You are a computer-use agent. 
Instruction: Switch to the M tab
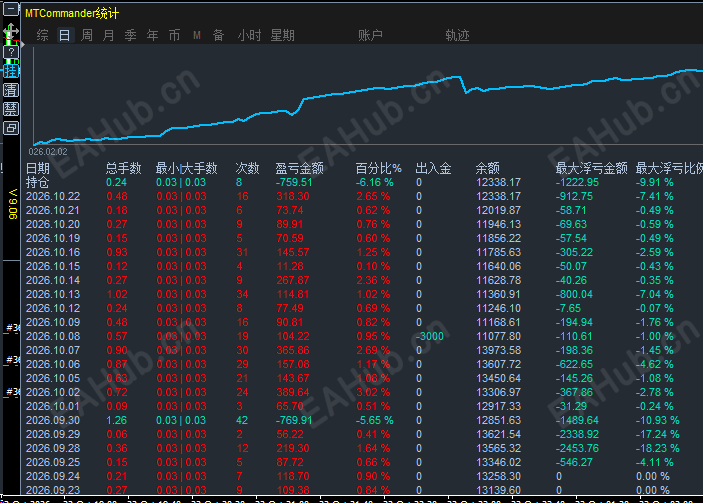(197, 35)
